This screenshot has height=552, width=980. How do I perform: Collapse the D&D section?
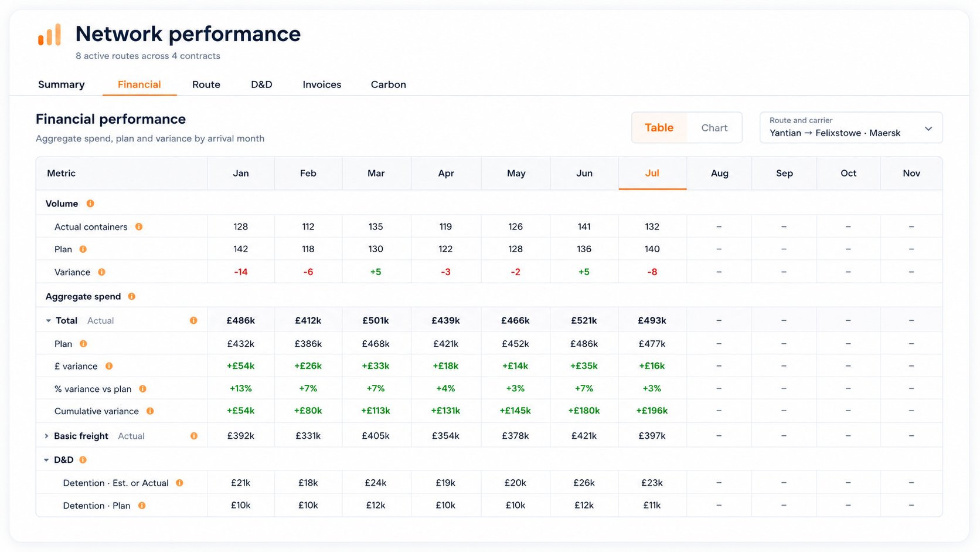pyautogui.click(x=46, y=460)
